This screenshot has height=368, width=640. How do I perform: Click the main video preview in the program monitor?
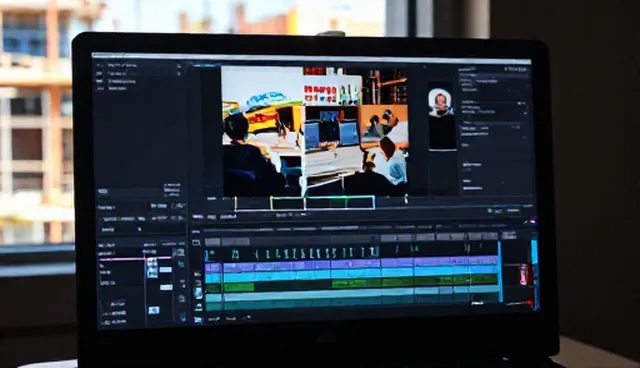(315, 131)
